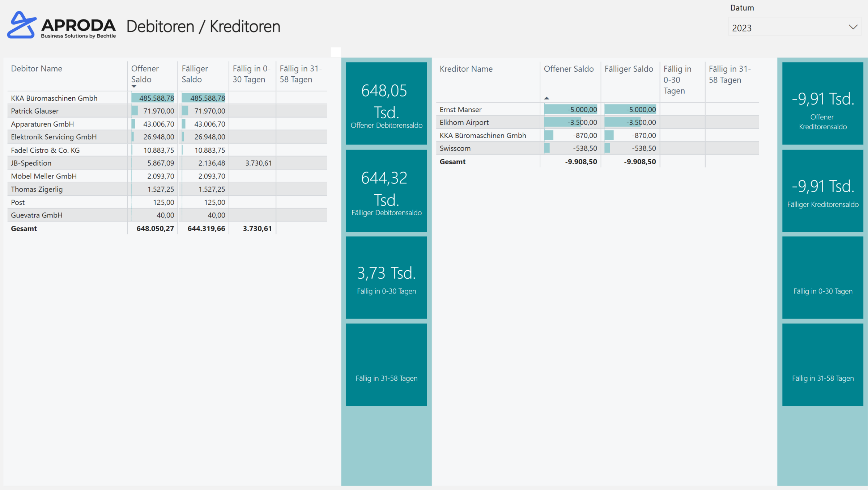Select the Ernst Manser creditor row
Viewport: 868px width, 490px height.
coord(460,109)
